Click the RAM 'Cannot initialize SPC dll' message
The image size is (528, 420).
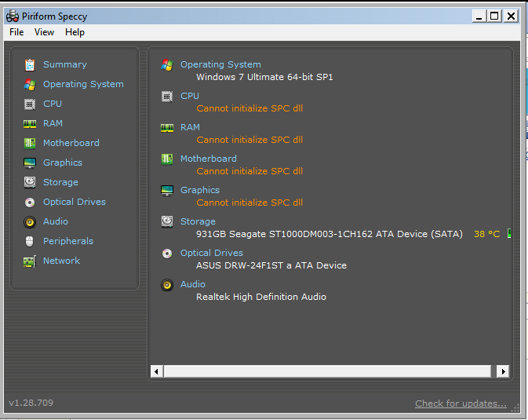(x=249, y=140)
